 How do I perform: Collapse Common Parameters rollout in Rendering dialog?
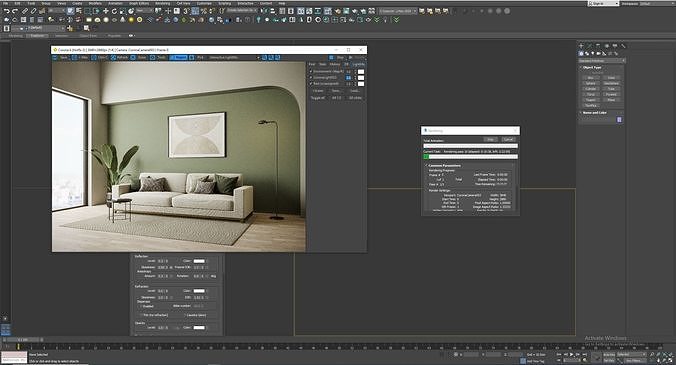click(443, 165)
